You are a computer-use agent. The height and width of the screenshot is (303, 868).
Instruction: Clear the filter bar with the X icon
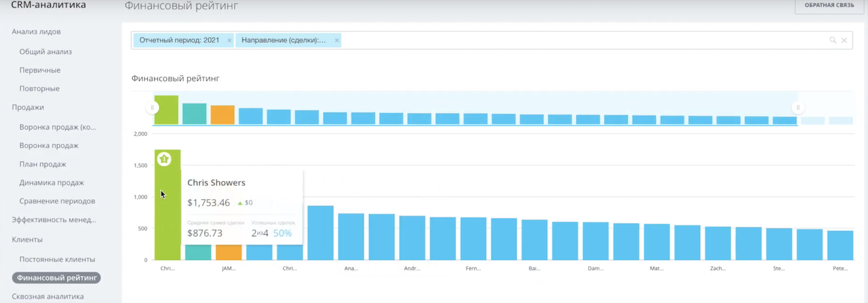coord(844,40)
